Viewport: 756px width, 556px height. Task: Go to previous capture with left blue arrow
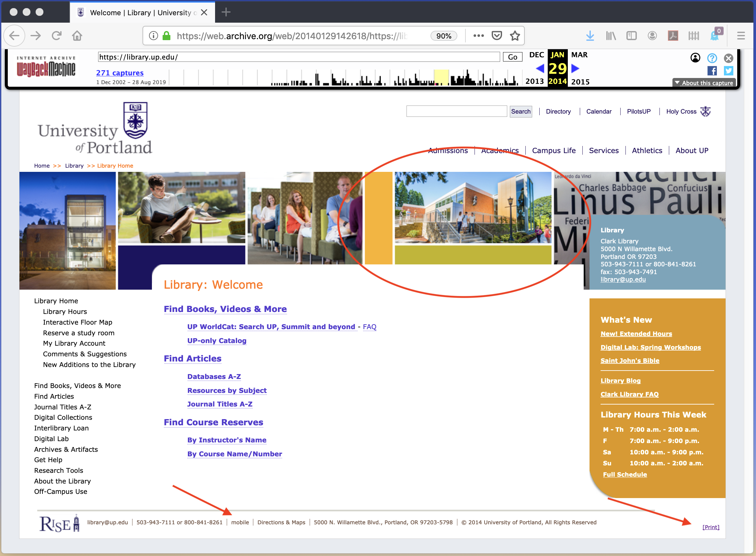click(x=540, y=69)
